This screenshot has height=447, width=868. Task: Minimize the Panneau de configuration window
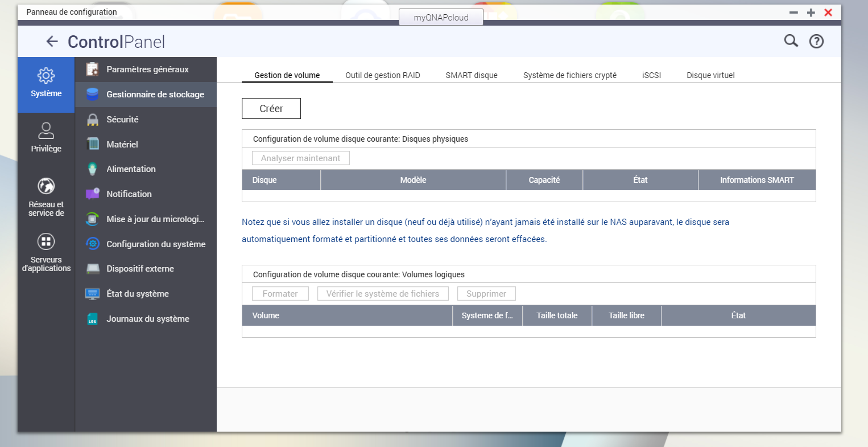[793, 12]
